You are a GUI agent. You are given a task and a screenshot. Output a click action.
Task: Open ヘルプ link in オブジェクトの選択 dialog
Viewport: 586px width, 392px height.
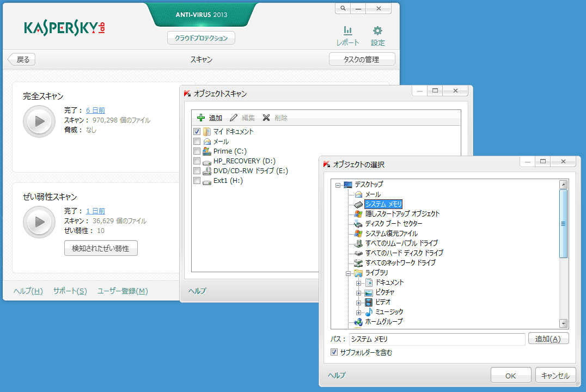click(337, 375)
